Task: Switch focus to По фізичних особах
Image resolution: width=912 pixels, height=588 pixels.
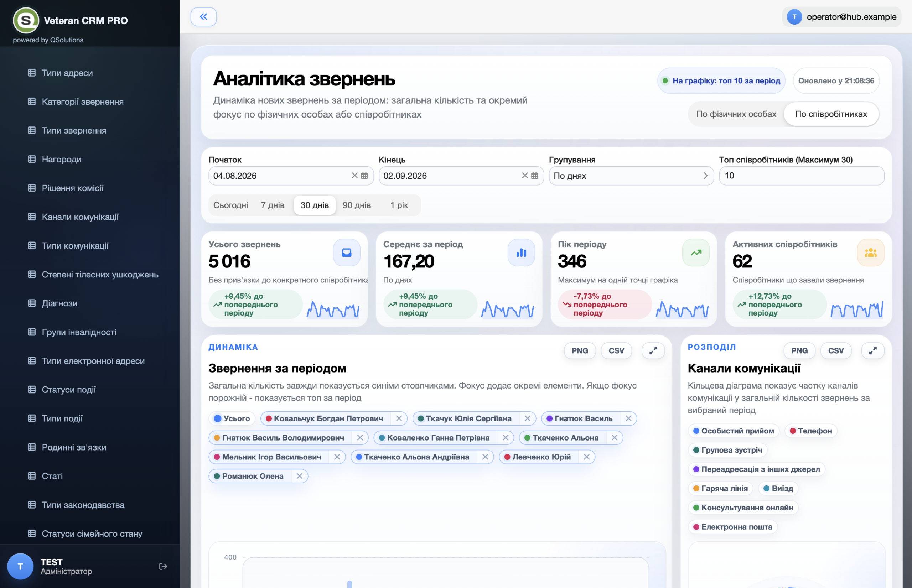Action: point(736,114)
